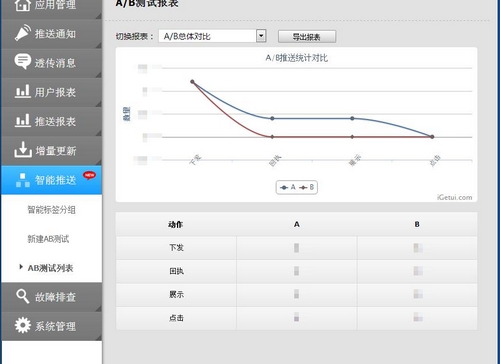Click the bar chart icon for 推送报表
This screenshot has width=500, height=364.
click(x=23, y=120)
